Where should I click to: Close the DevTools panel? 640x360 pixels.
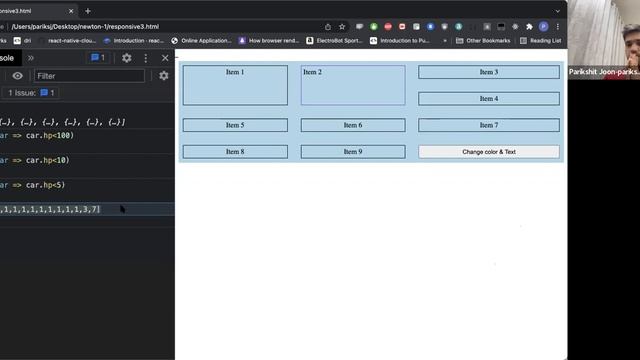[x=165, y=58]
